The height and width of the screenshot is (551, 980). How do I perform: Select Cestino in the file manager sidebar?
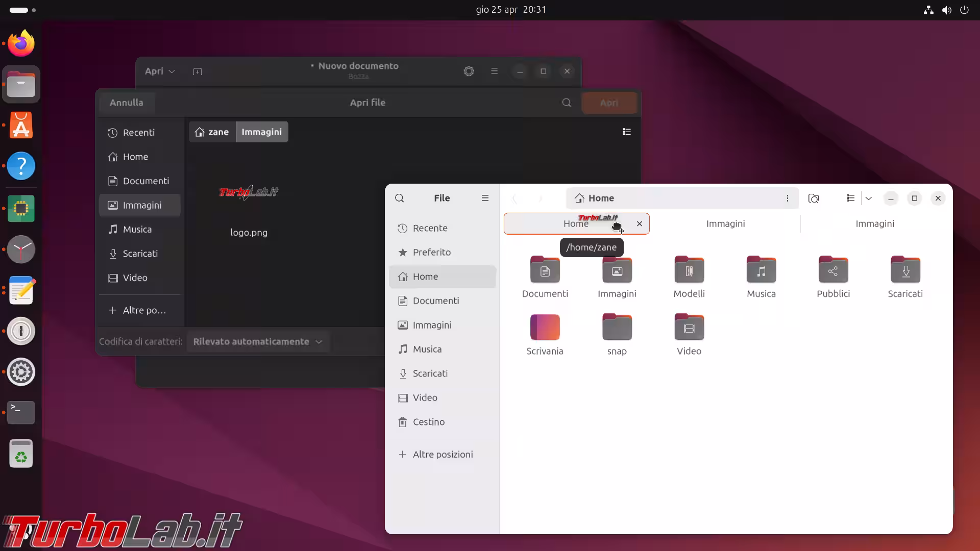point(428,422)
